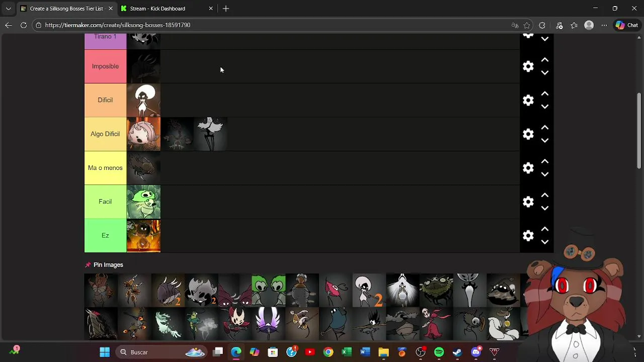Go back to previous page
The width and height of the screenshot is (644, 362).
9,25
